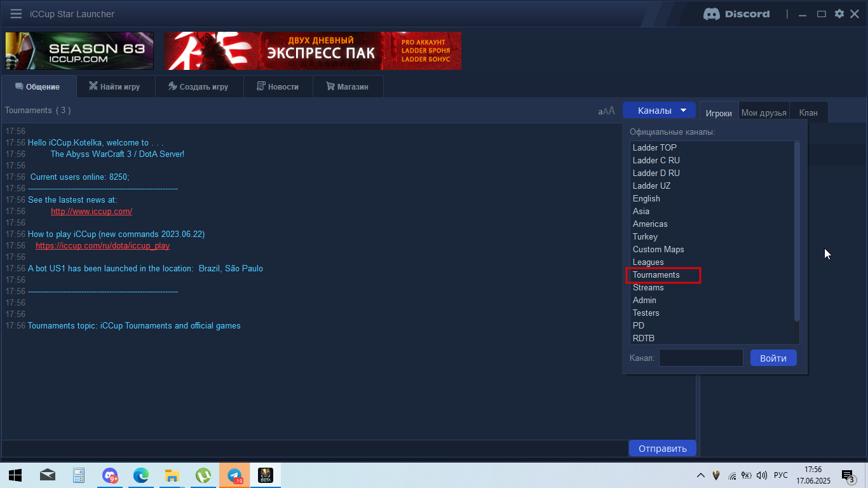Open Telegram from taskbar

[x=234, y=475]
